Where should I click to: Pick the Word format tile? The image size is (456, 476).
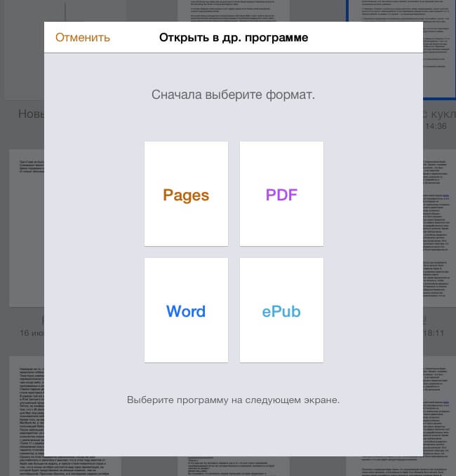click(186, 310)
